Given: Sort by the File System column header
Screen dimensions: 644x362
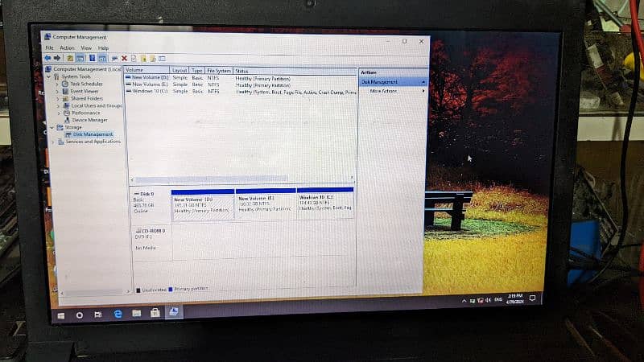Looking at the screenshot, I should (219, 71).
